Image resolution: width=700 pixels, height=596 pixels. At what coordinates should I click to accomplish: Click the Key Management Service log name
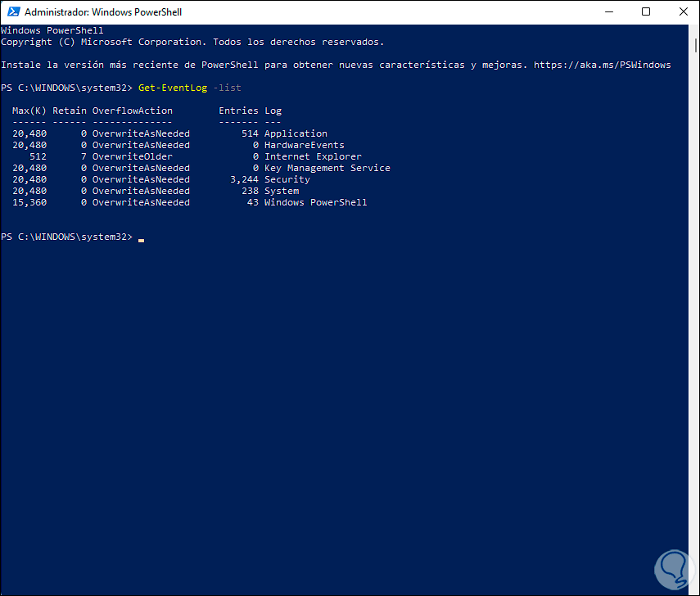pos(327,168)
